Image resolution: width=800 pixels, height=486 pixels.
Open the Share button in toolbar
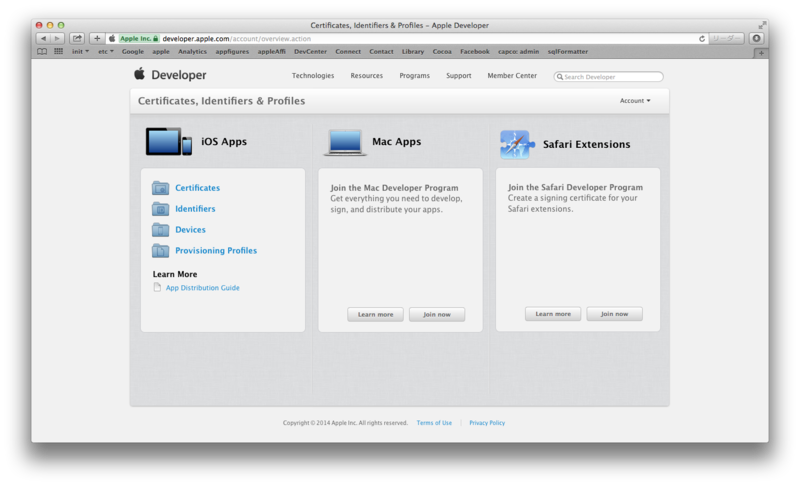point(77,38)
